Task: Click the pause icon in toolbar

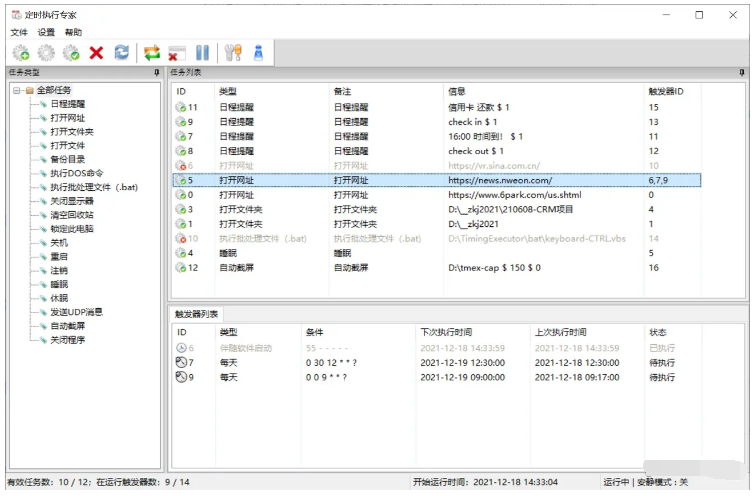Action: pyautogui.click(x=202, y=53)
